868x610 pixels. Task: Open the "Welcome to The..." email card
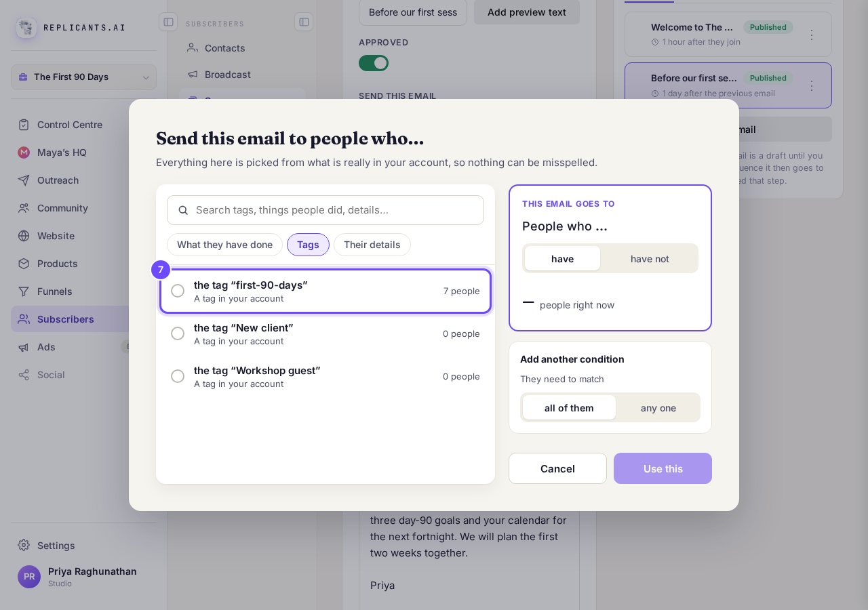point(728,34)
